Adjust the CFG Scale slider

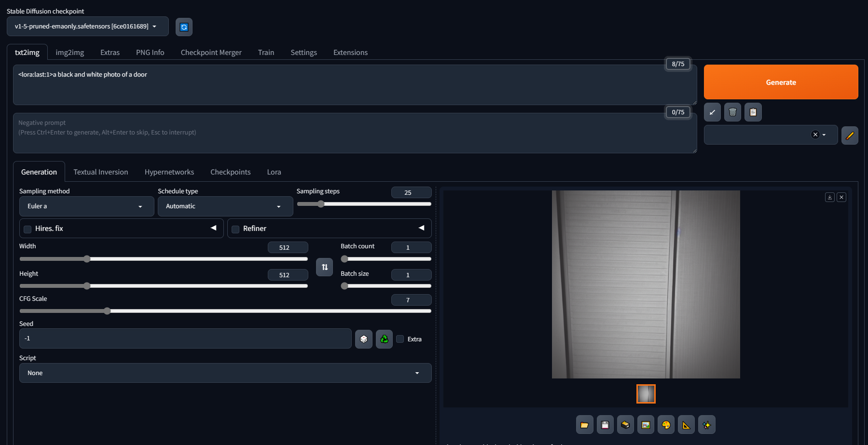pyautogui.click(x=225, y=311)
